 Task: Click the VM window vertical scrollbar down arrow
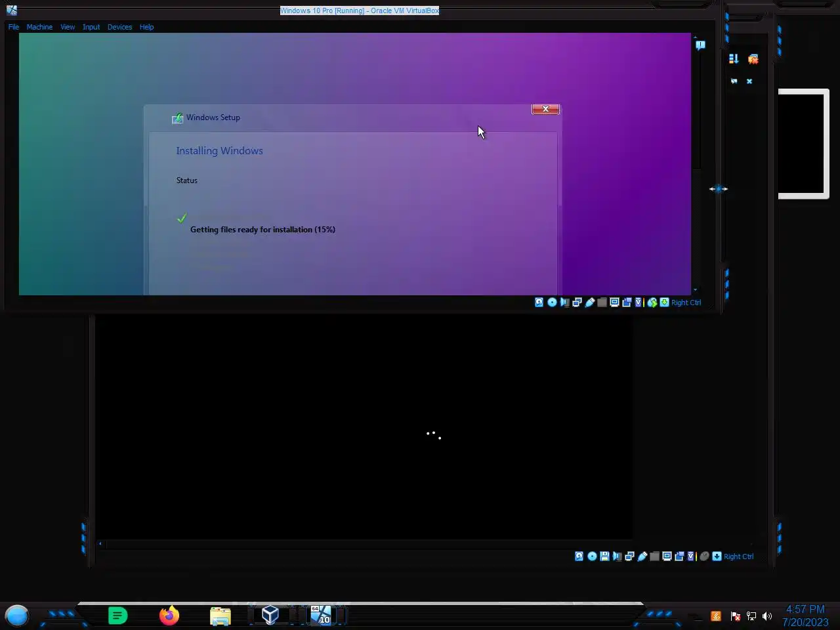click(x=695, y=289)
